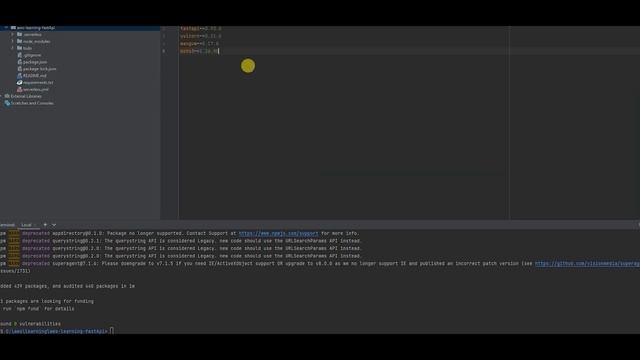Place cursor on last editor line
This screenshot has width=640, height=360.
pyautogui.click(x=199, y=51)
